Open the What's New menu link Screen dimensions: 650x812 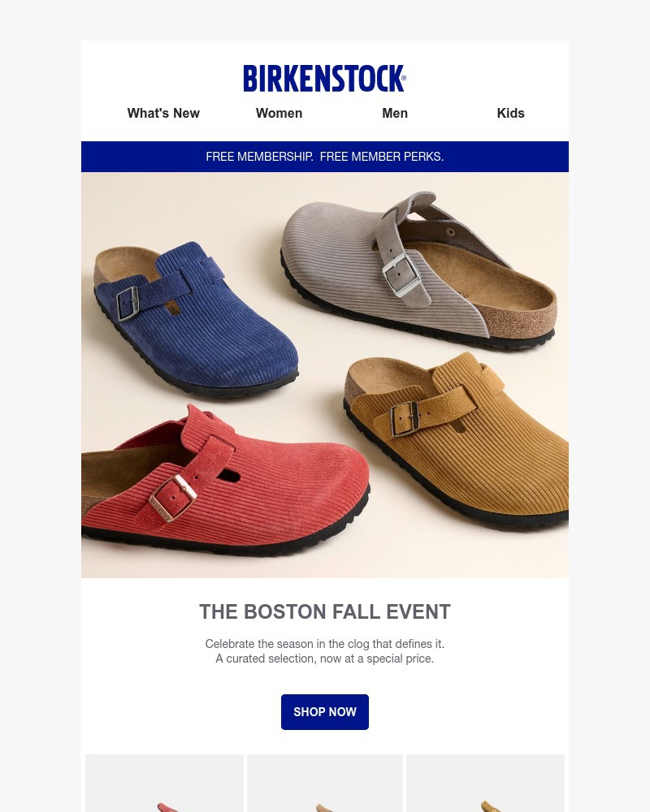(163, 113)
